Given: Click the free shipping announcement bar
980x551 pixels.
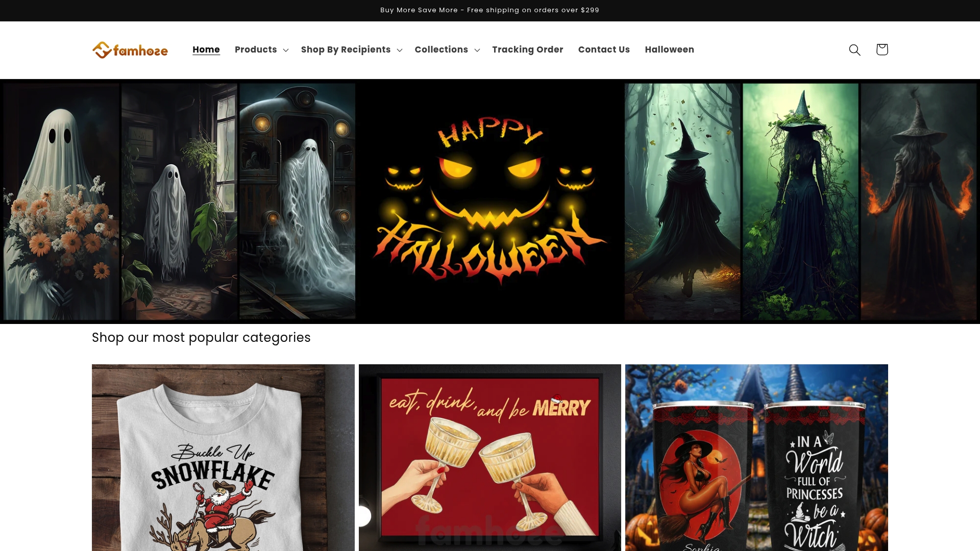Looking at the screenshot, I should pyautogui.click(x=489, y=10).
